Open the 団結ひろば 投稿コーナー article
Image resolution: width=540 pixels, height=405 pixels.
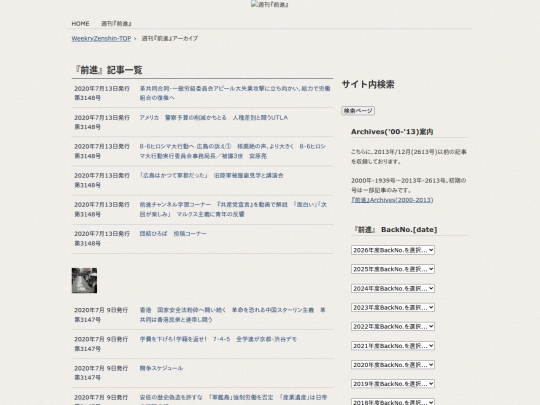point(173,234)
